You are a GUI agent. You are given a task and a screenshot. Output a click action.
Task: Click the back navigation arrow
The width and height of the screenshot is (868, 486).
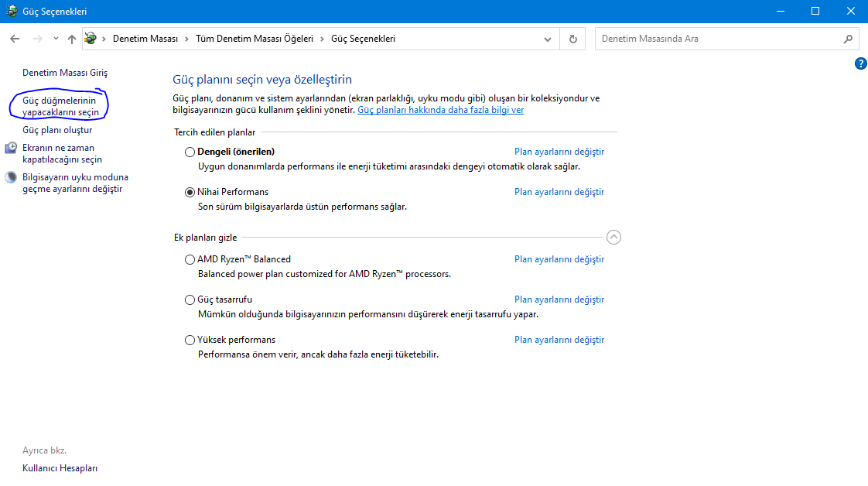point(15,39)
